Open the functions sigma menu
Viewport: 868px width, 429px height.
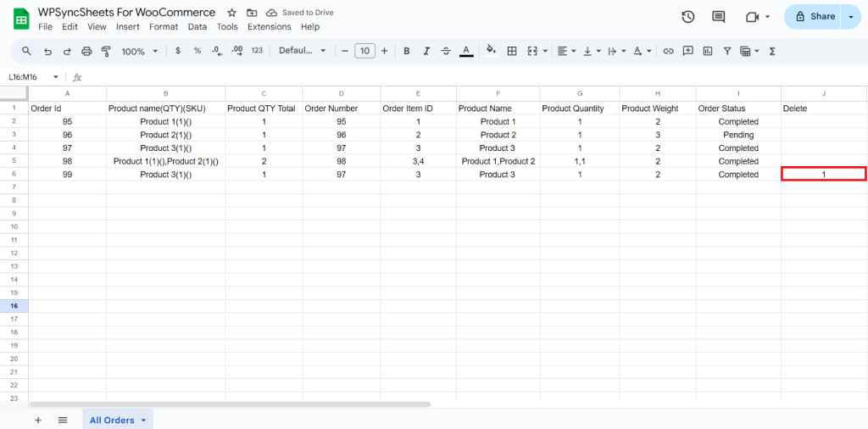[x=772, y=51]
